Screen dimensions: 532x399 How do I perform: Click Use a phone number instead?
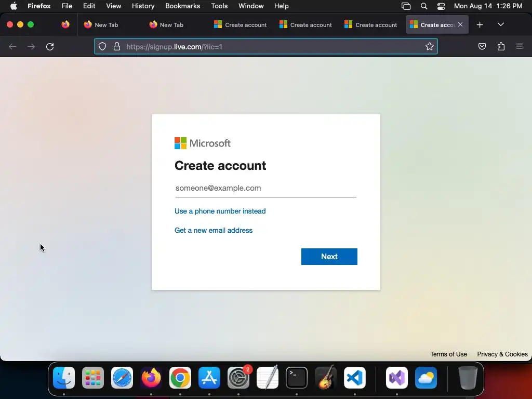pos(220,211)
